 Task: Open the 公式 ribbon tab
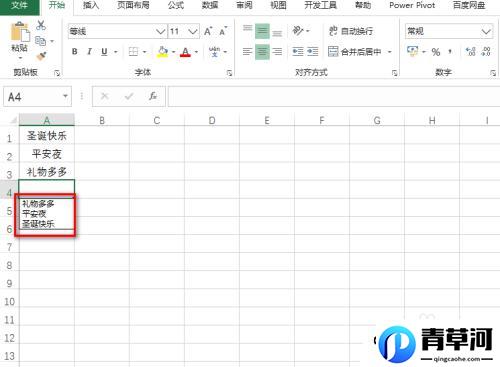pos(176,5)
